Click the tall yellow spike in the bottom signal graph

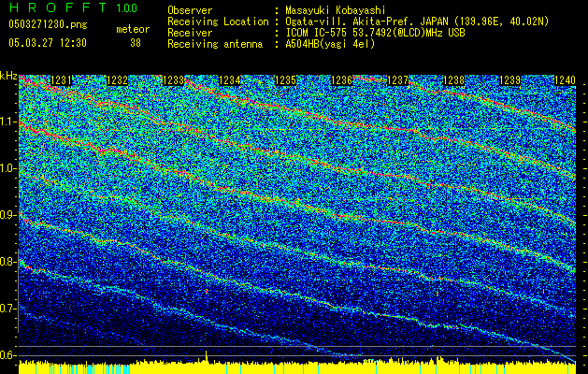(x=207, y=357)
